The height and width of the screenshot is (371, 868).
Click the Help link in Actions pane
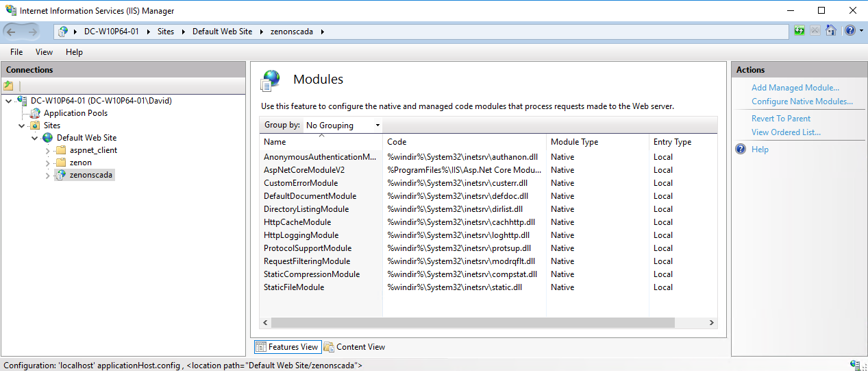(760, 149)
